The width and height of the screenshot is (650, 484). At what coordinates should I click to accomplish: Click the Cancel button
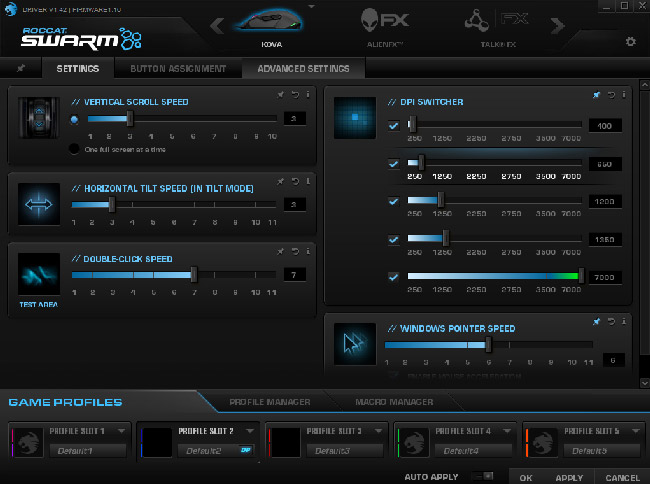coord(622,478)
